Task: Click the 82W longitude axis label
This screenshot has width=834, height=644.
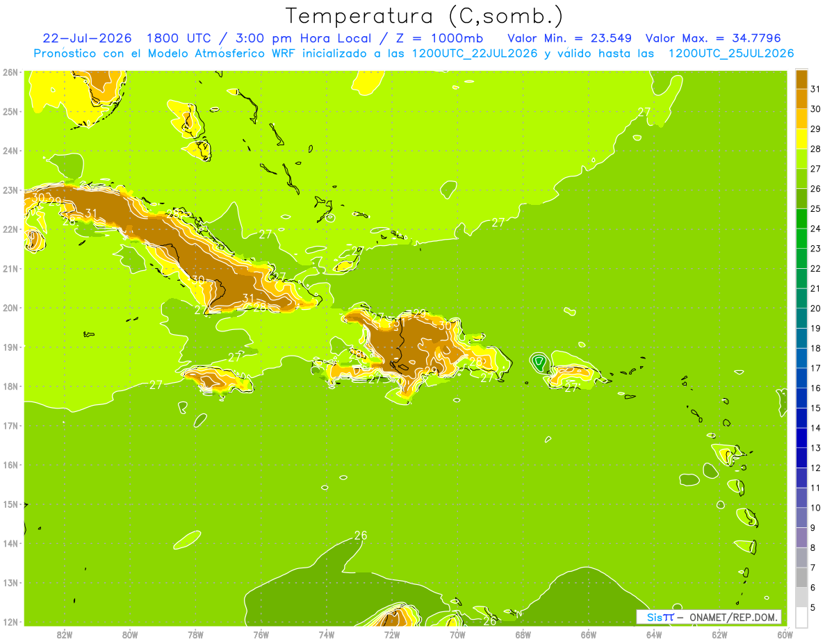Action: [x=65, y=634]
